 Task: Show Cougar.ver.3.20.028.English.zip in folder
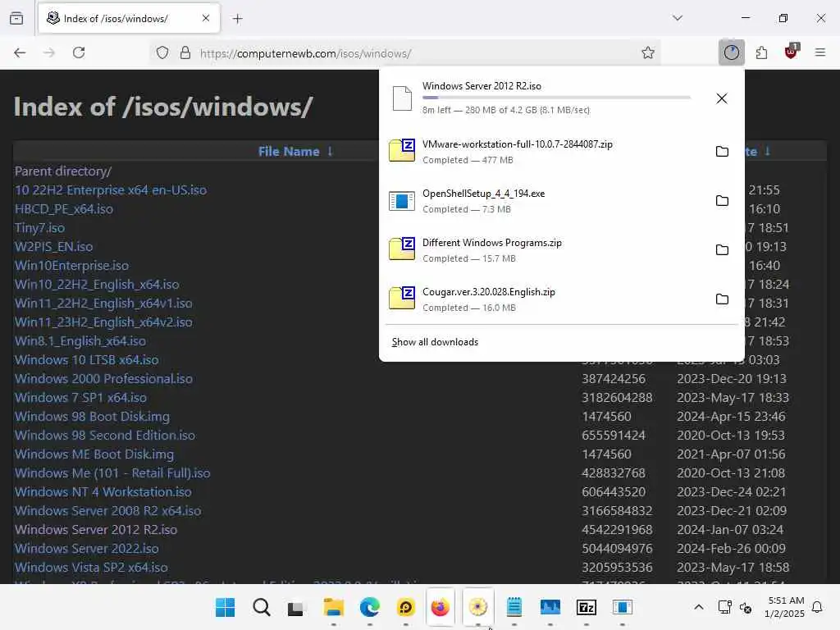pos(722,299)
